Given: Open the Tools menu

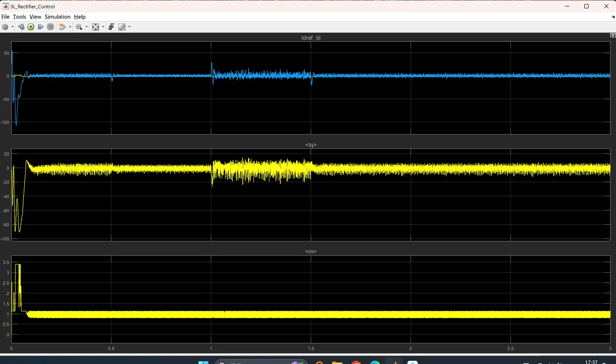Looking at the screenshot, I should coord(19,17).
